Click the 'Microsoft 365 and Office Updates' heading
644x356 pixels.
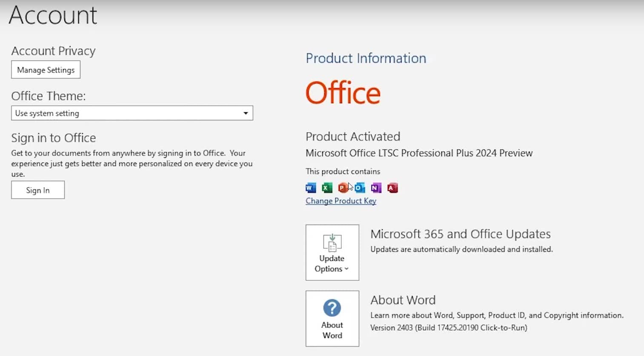tap(461, 234)
